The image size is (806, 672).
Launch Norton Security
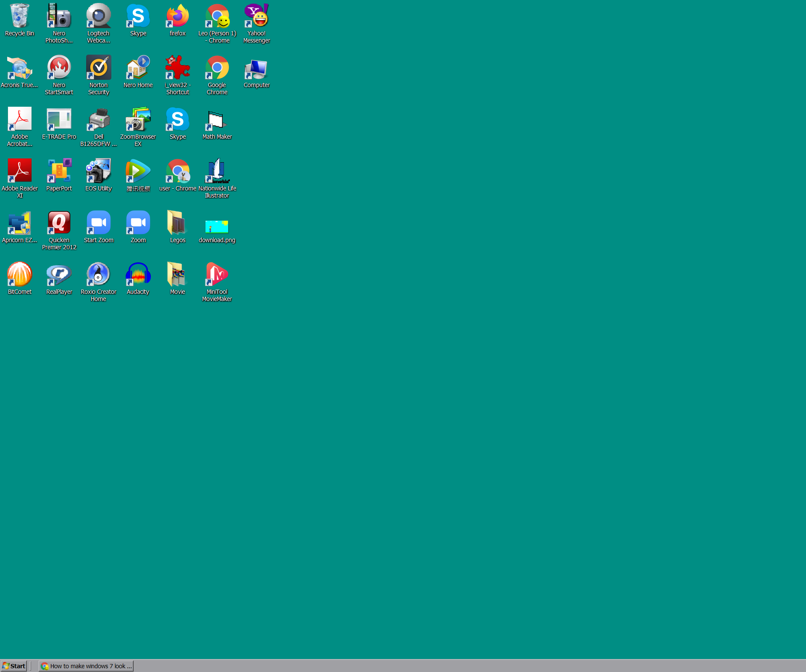click(x=98, y=67)
